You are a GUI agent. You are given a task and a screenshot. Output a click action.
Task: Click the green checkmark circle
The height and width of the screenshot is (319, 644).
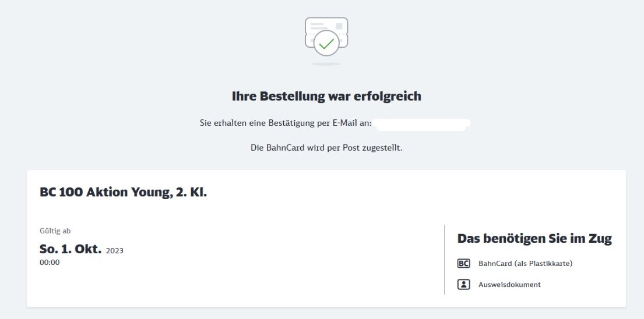tap(326, 44)
